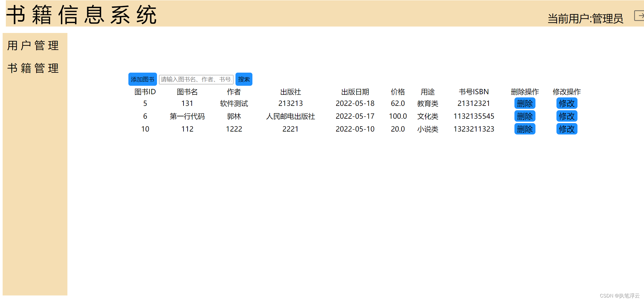Select the publisher cell 2221
644x301 pixels.
[x=291, y=129]
